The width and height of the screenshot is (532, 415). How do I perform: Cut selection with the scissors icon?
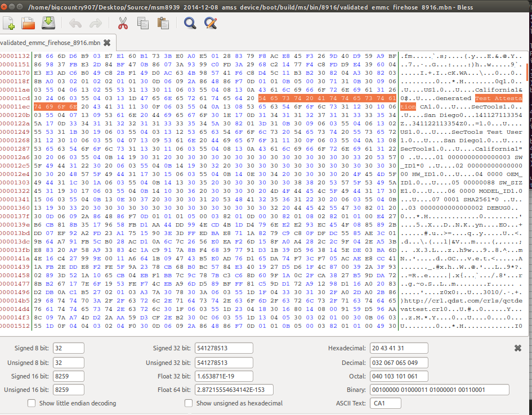pyautogui.click(x=122, y=23)
